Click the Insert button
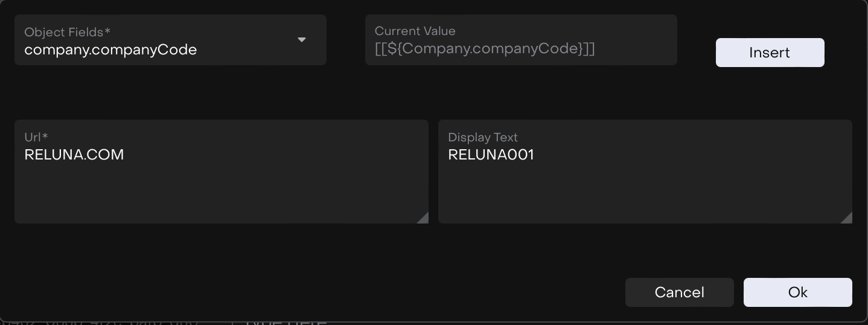 770,53
